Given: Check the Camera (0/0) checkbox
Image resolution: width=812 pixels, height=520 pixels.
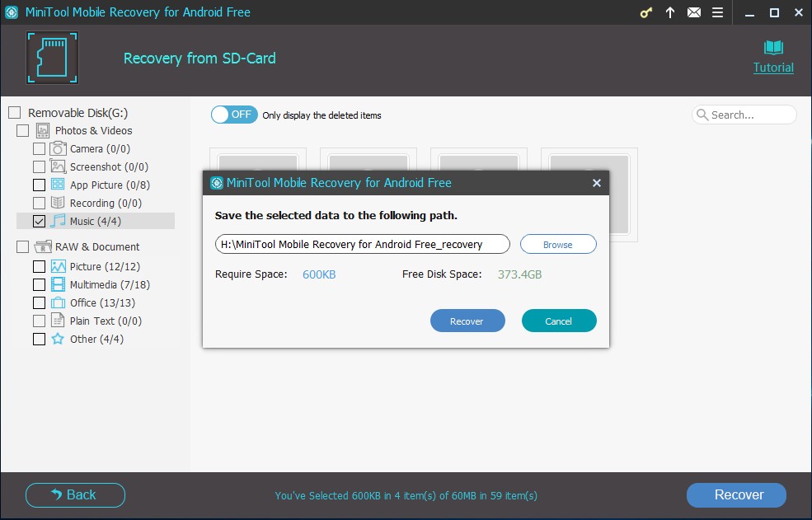Looking at the screenshot, I should pos(39,148).
